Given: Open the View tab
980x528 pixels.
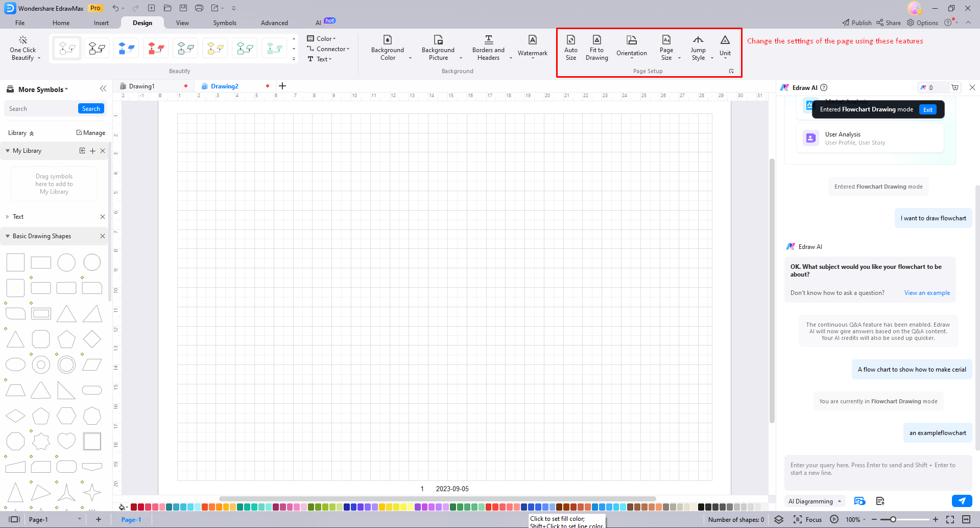Looking at the screenshot, I should (x=182, y=23).
